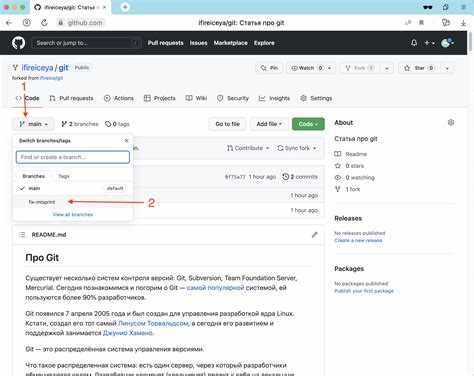Open the 0 stars link
474x376 pixels.
pyautogui.click(x=349, y=166)
